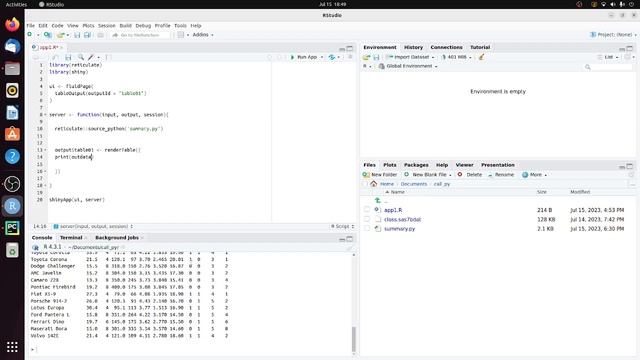
Task: Open the More dropdown in Files pane
Action: (534, 175)
